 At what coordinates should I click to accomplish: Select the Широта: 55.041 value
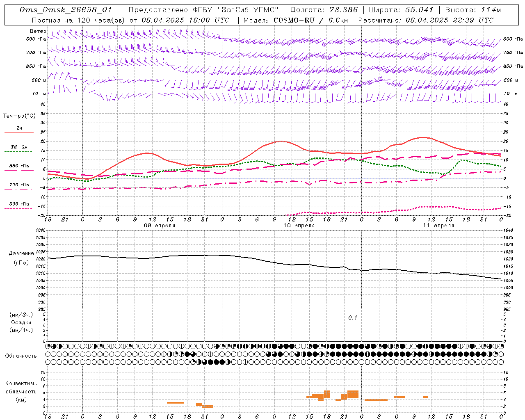pos(401,10)
